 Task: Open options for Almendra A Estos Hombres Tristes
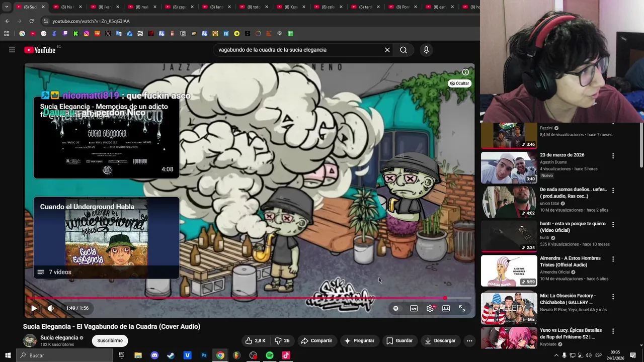click(613, 259)
